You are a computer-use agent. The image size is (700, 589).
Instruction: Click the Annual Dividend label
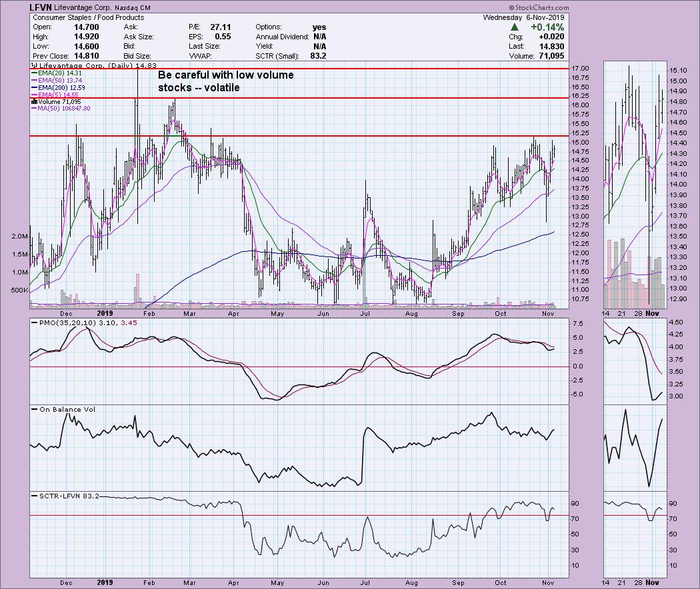point(282,37)
